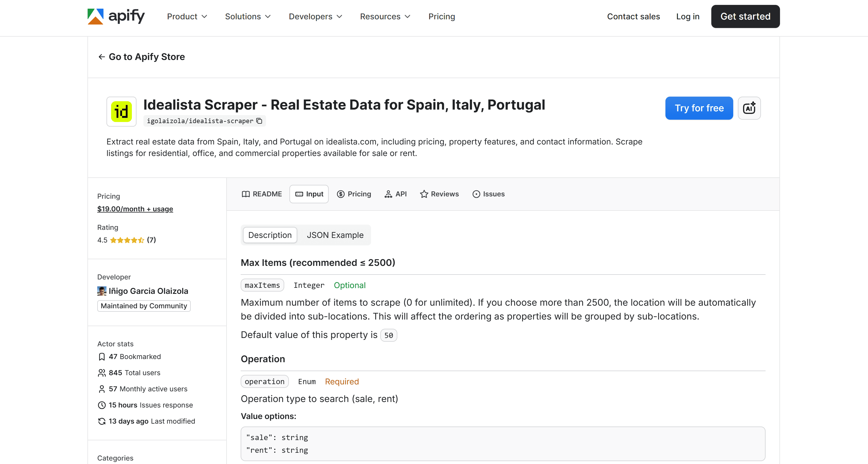
Task: Open the Resources dropdown
Action: click(384, 16)
